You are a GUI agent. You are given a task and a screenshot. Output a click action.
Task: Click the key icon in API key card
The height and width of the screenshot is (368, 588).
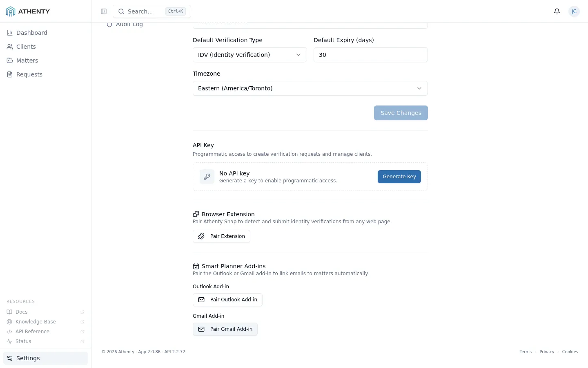pos(207,177)
